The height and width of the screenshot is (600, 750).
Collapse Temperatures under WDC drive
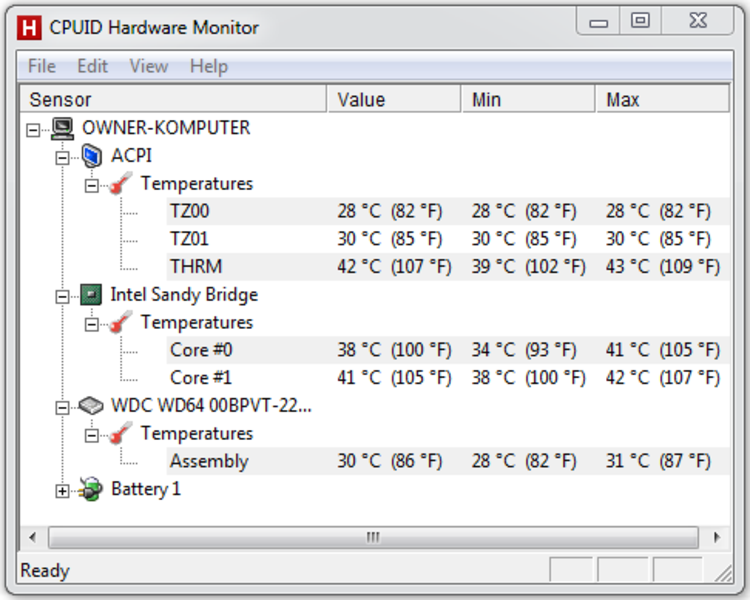(x=91, y=435)
